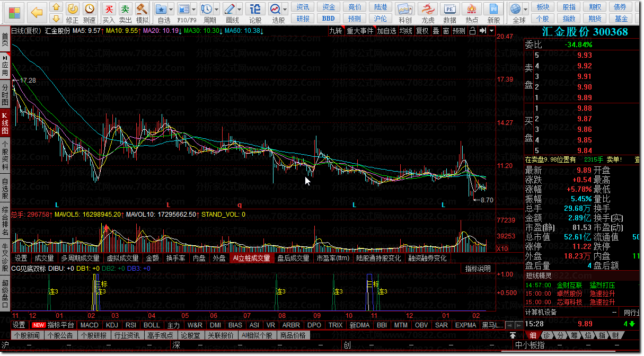Click the 买入 buy icon

(109, 13)
